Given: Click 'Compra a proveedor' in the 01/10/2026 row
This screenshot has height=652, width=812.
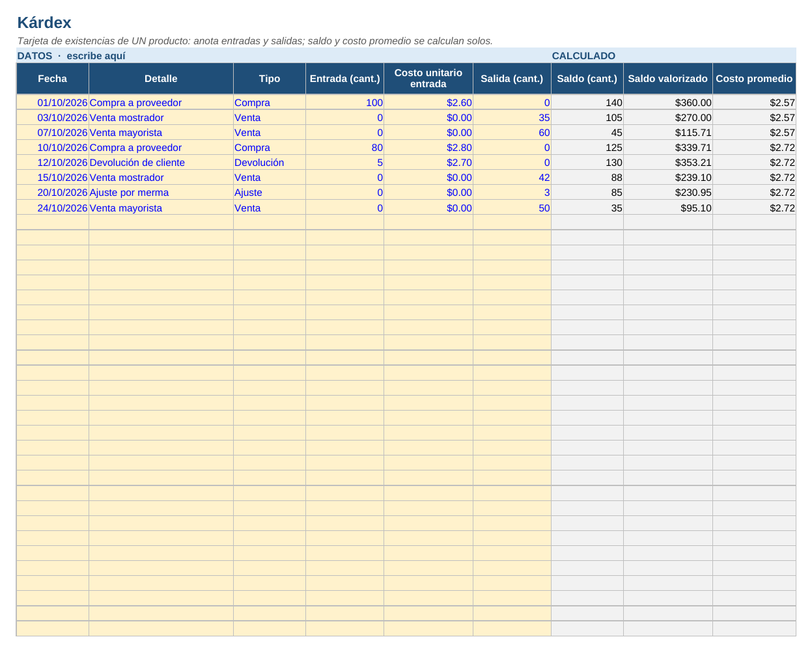Looking at the screenshot, I should (x=161, y=103).
